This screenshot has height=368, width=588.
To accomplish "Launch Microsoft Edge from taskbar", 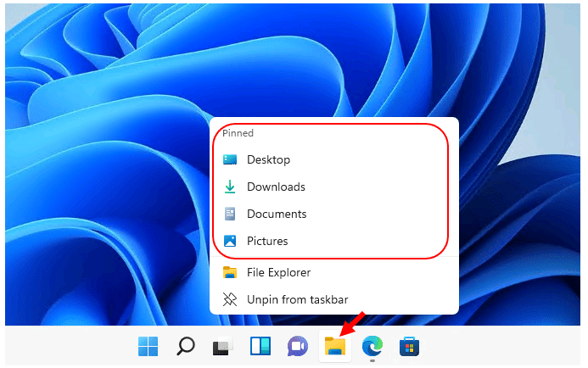I will click(372, 346).
